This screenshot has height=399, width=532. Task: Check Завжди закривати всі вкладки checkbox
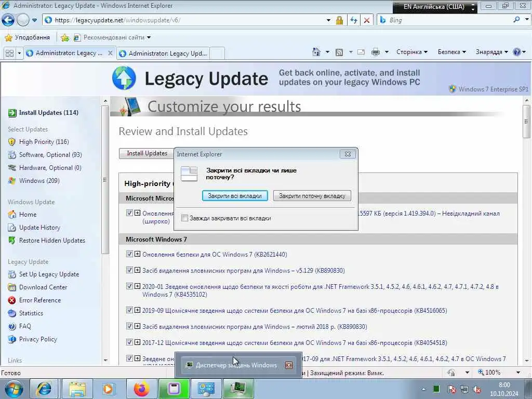pos(184,218)
